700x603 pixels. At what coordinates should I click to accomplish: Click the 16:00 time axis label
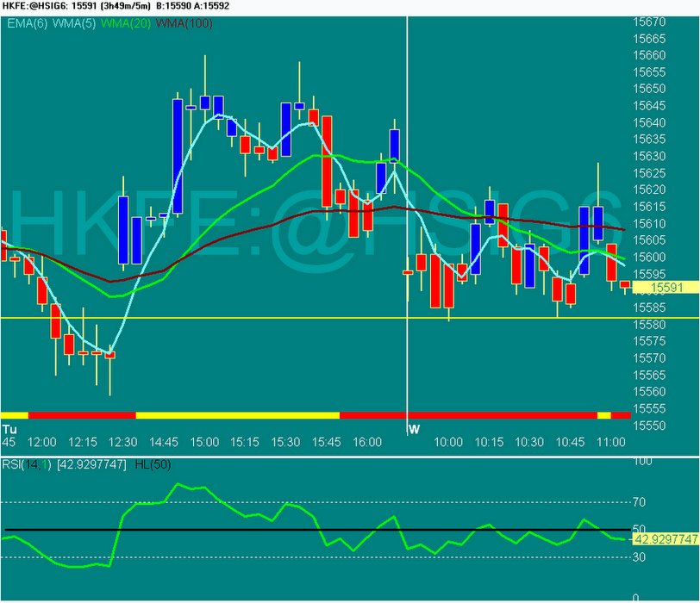(x=367, y=443)
